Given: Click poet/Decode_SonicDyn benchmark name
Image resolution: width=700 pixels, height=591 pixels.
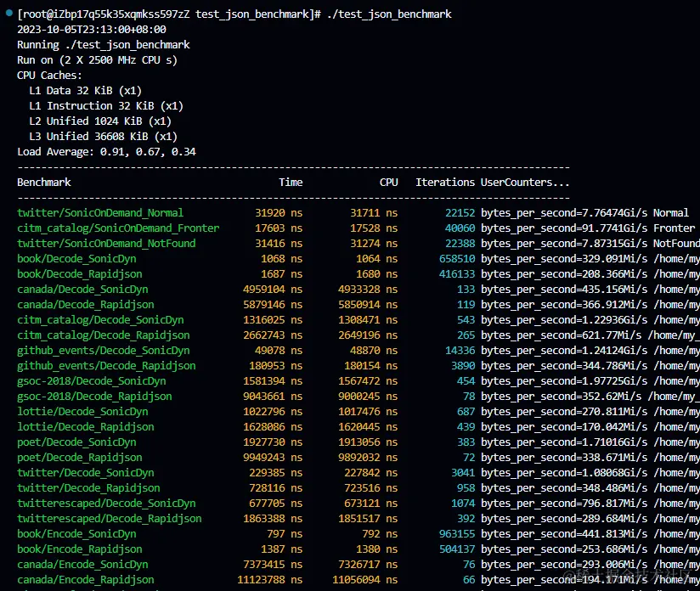Looking at the screenshot, I should pos(76,442).
